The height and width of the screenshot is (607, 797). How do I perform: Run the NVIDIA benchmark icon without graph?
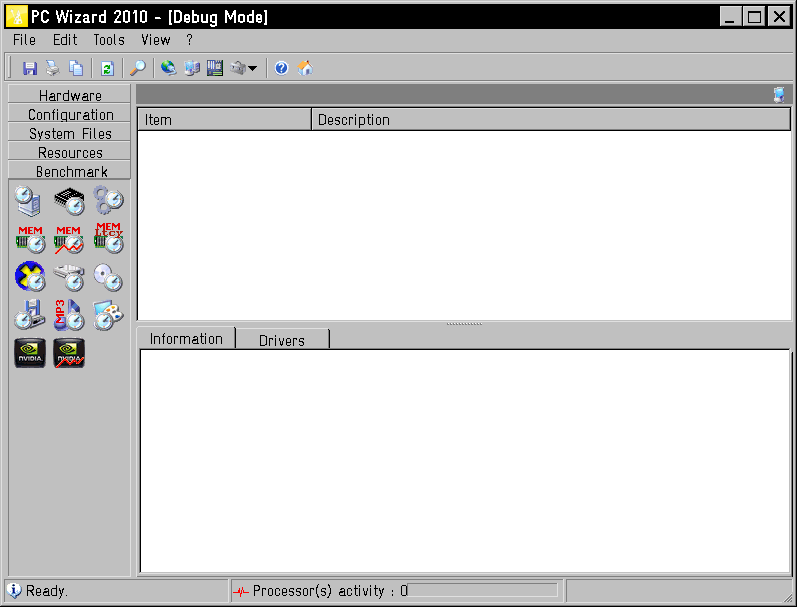point(30,353)
